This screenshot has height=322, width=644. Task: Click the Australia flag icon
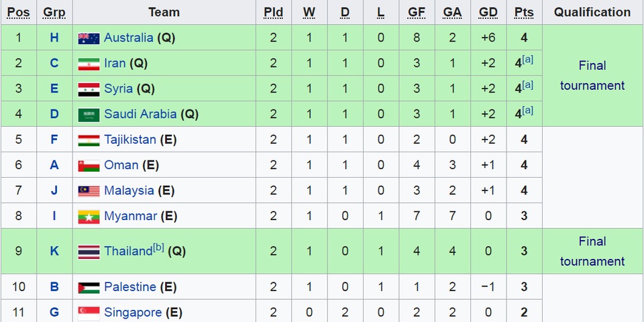tap(89, 38)
